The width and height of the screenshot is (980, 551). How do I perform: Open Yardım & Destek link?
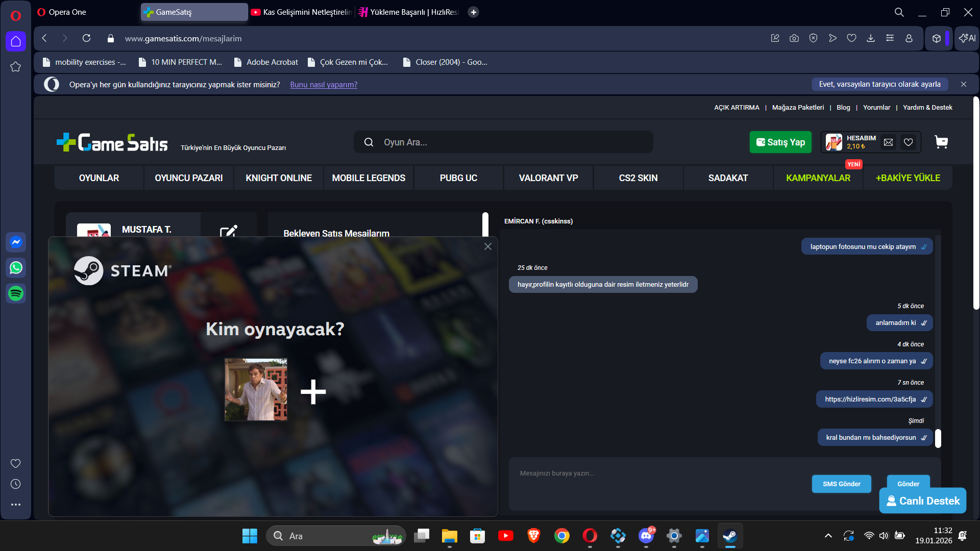[927, 108]
